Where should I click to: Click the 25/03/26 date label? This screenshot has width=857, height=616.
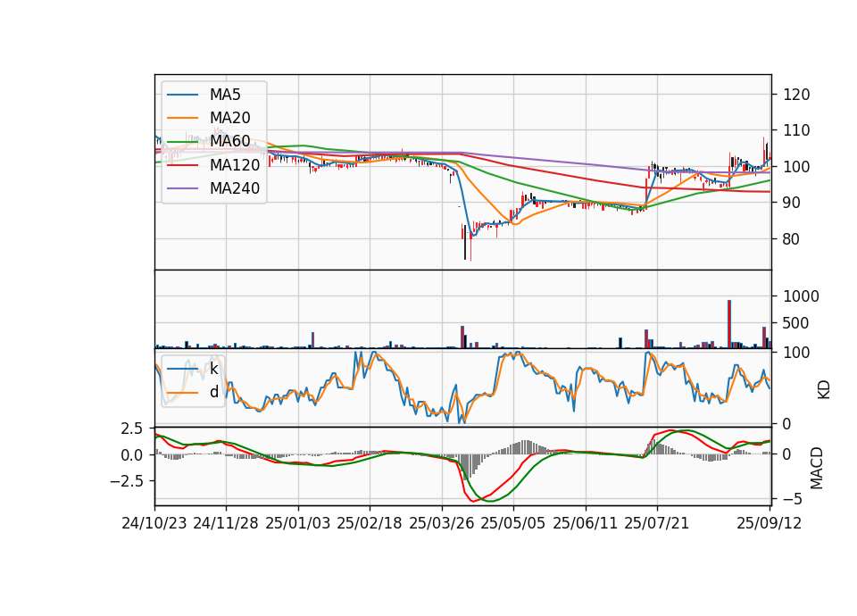pos(442,523)
